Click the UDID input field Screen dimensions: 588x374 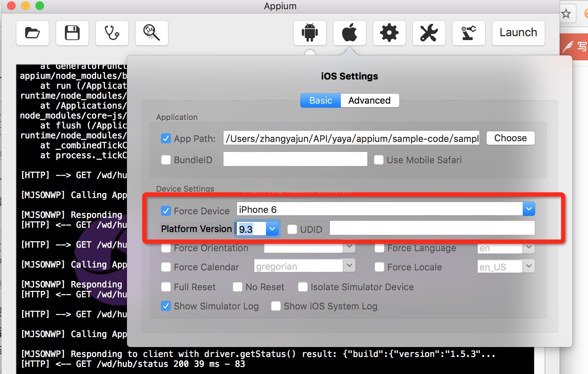(x=432, y=228)
